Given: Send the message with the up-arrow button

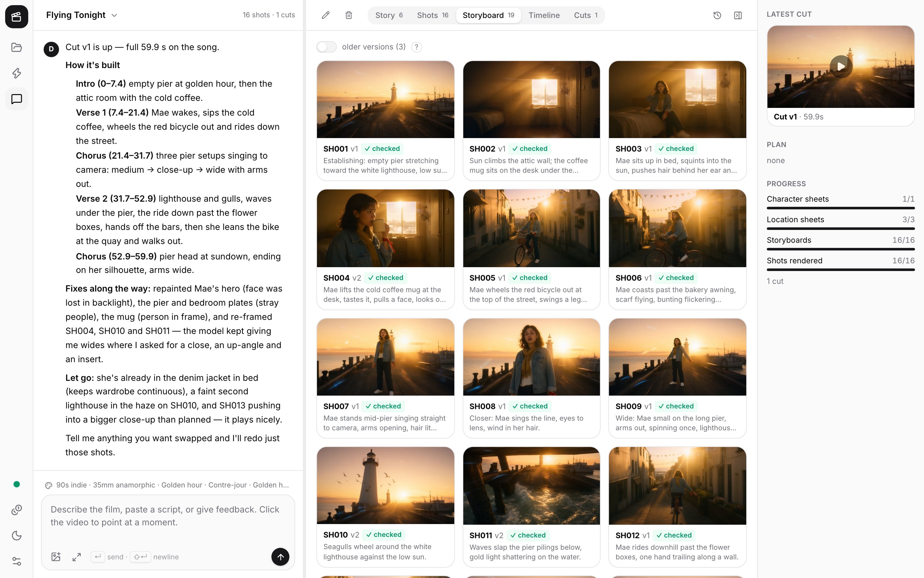Looking at the screenshot, I should click(280, 556).
